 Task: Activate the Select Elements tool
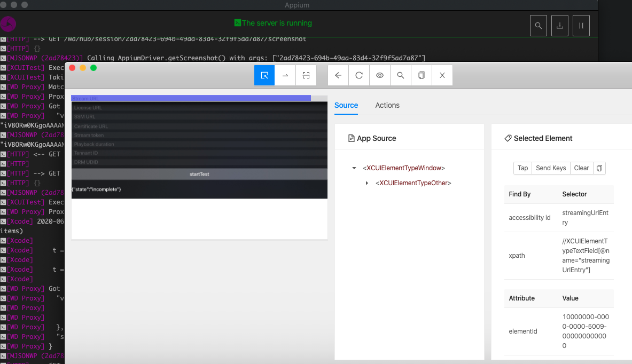tap(264, 75)
